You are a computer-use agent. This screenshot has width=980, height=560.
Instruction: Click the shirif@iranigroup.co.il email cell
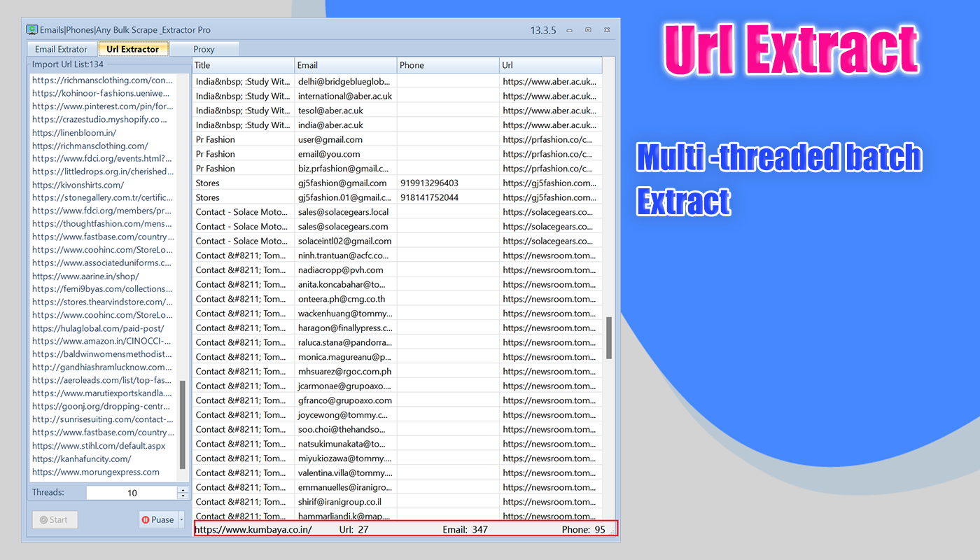point(346,502)
